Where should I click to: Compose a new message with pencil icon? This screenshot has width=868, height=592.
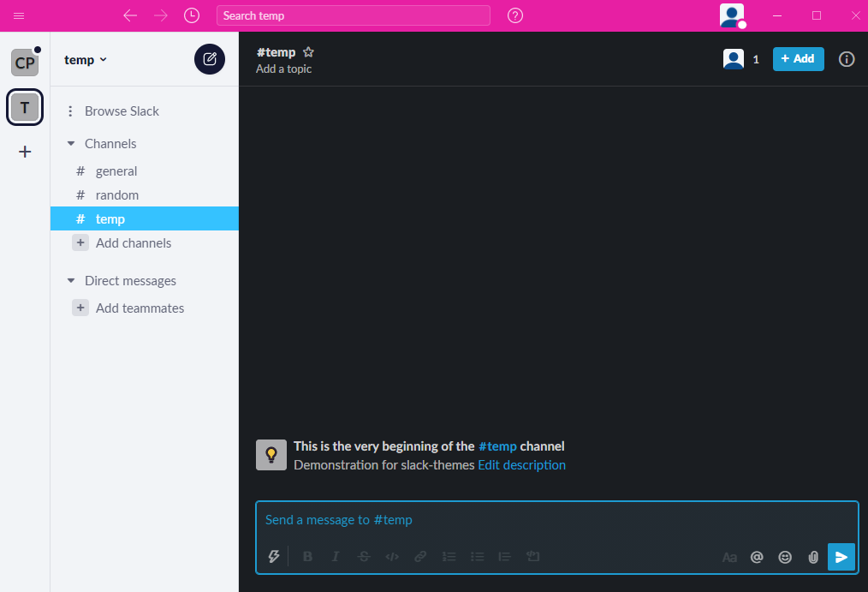210,59
